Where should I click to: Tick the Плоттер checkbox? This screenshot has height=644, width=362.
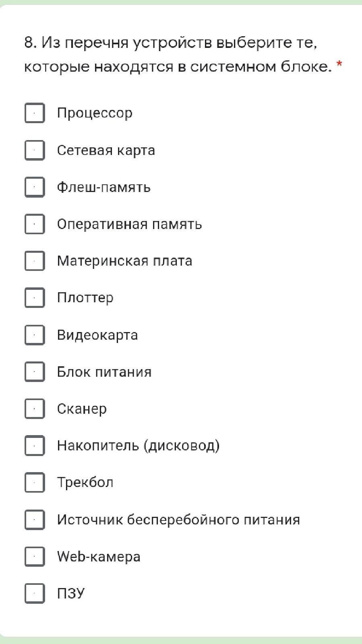35,298
